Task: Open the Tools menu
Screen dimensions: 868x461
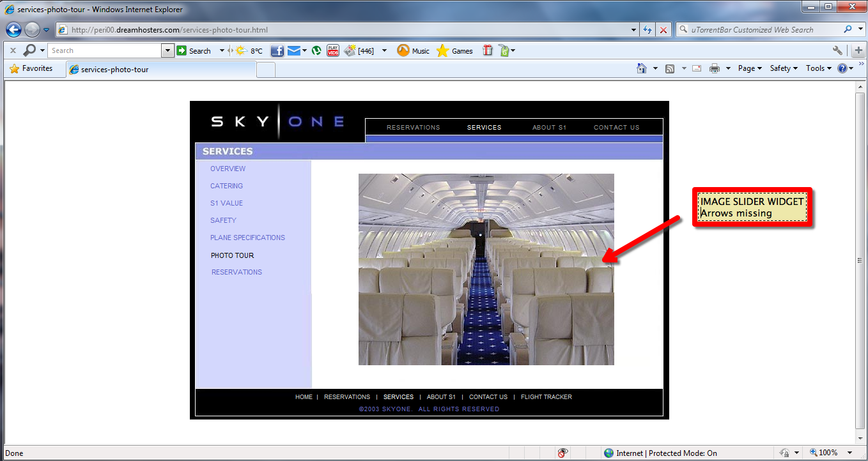Action: coord(818,68)
